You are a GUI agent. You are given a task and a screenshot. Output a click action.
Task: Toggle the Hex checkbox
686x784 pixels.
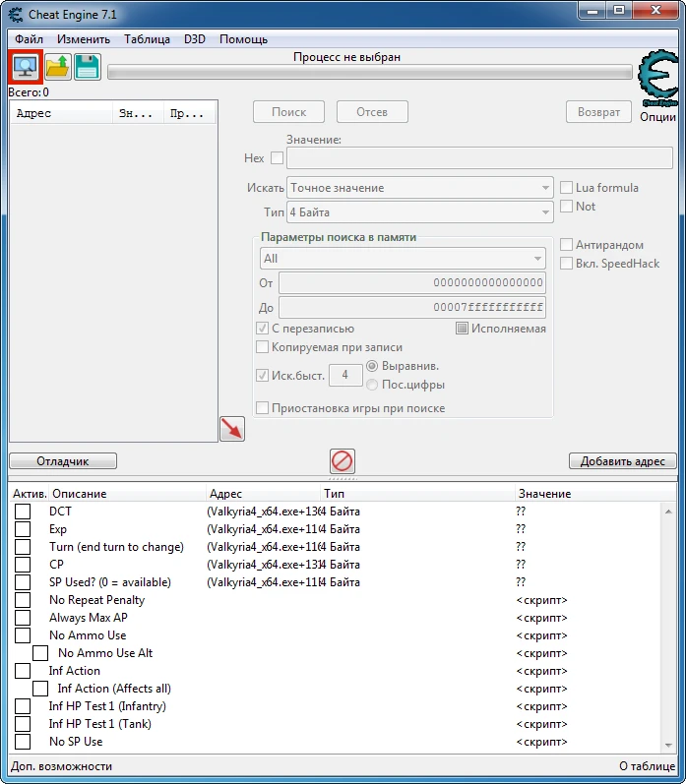277,158
